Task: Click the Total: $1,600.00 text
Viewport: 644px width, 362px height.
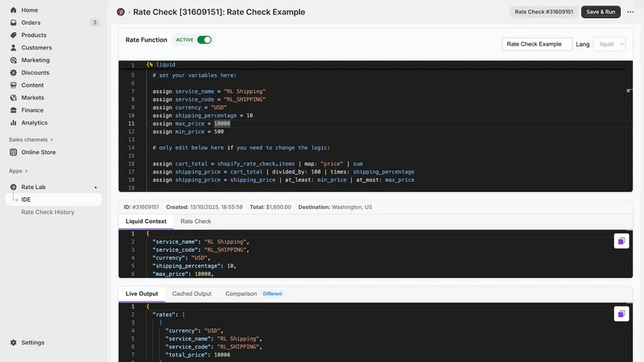Action: (x=270, y=208)
